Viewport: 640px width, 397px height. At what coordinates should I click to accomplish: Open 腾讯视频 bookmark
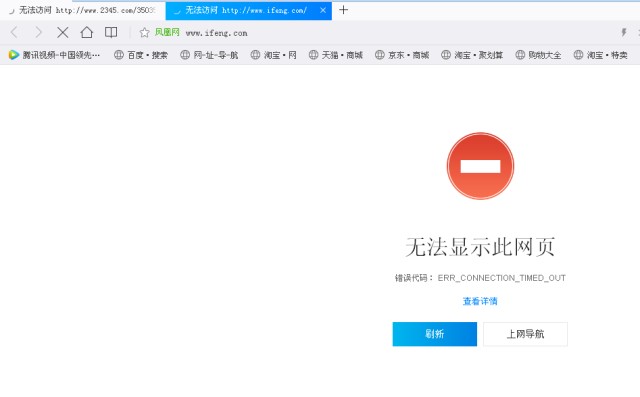[54, 55]
